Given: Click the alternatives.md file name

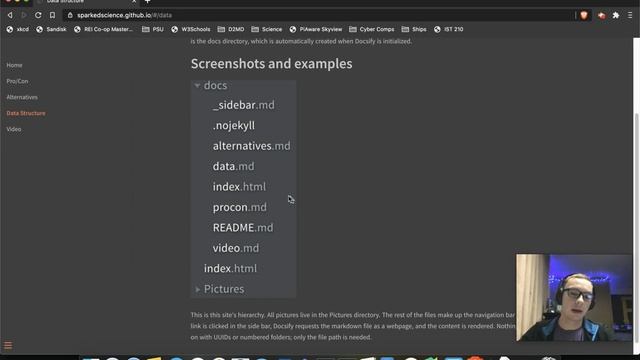Looking at the screenshot, I should pyautogui.click(x=251, y=146).
